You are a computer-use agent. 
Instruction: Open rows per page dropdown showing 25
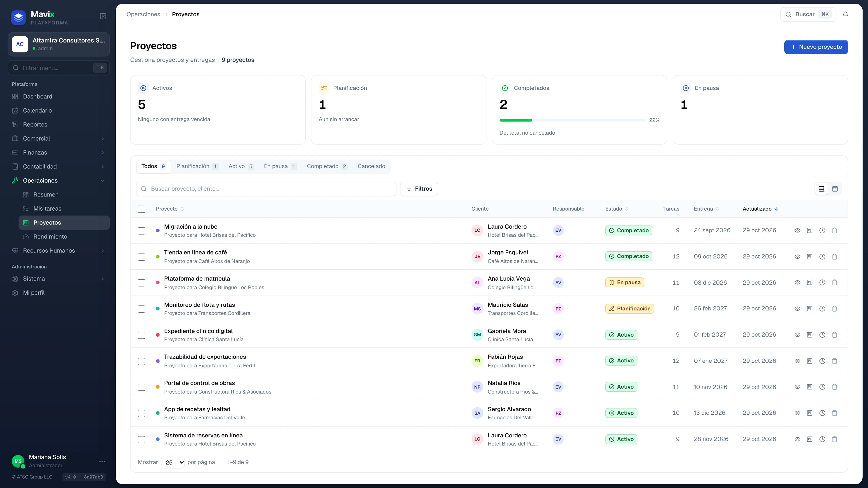(173, 462)
